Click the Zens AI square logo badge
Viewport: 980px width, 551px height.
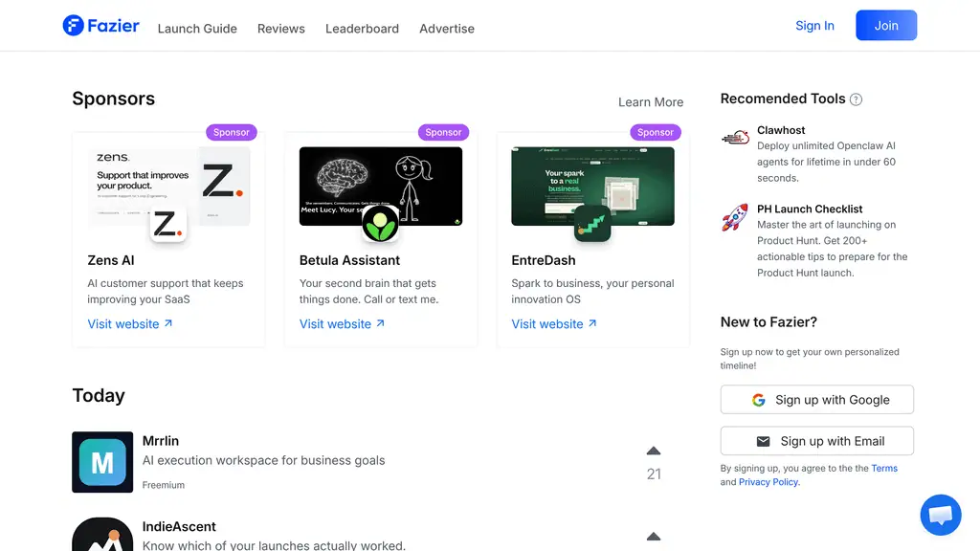point(168,224)
